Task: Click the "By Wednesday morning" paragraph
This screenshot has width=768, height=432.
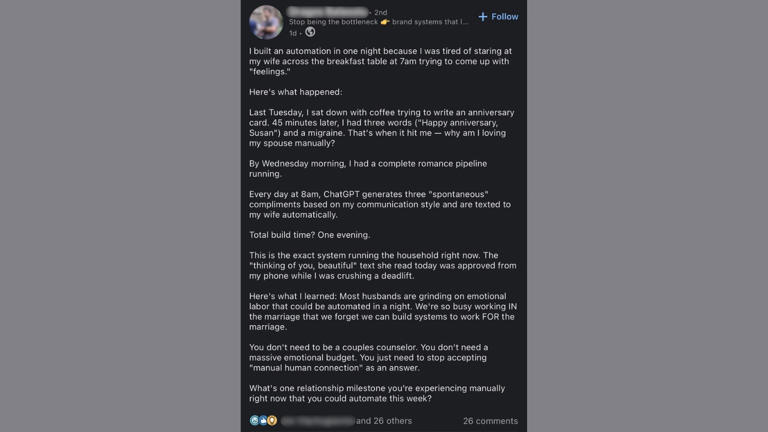Action: pos(368,168)
